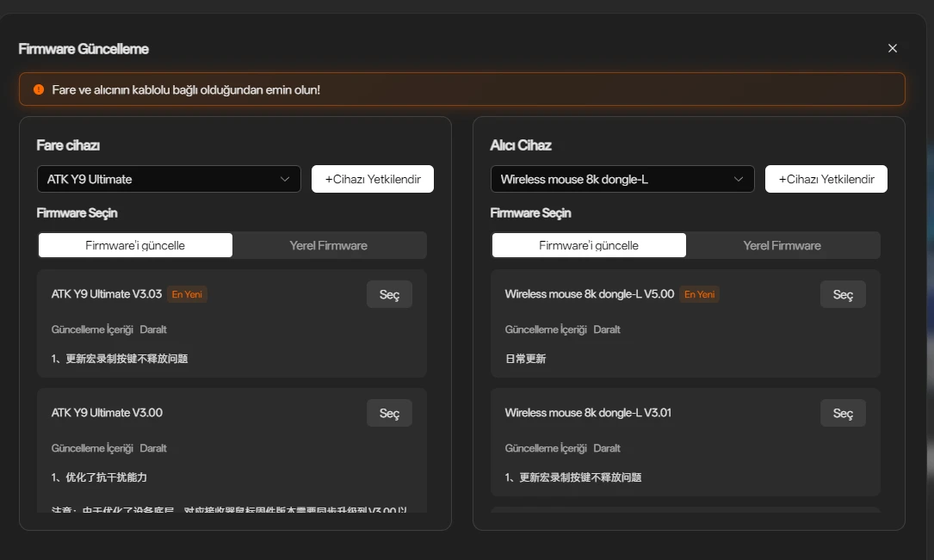Click the 优化了抗干扰能力 update note

(99, 477)
